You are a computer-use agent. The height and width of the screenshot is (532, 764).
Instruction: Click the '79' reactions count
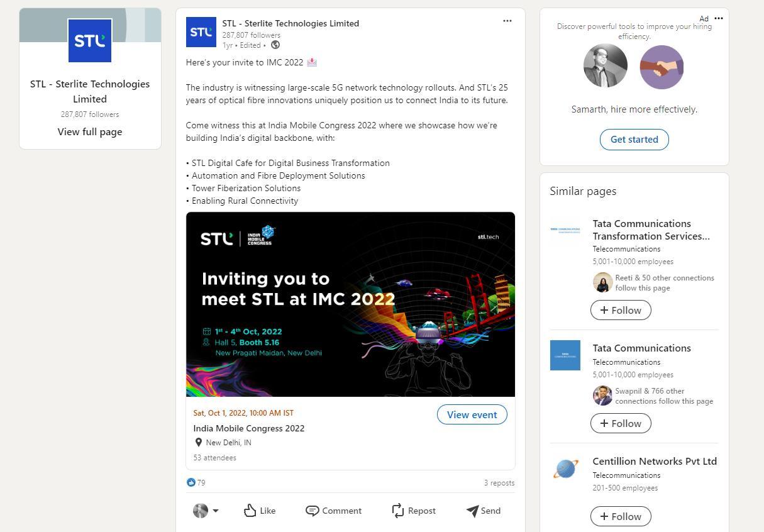point(201,483)
